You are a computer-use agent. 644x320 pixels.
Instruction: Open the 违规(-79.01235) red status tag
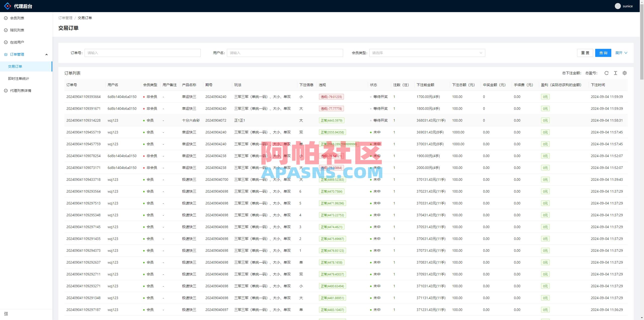click(332, 96)
